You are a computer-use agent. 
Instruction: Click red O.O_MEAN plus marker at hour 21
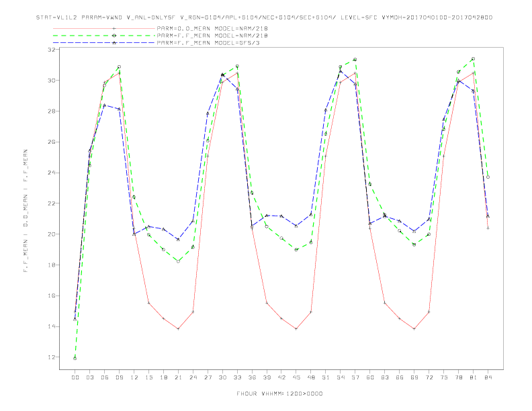click(178, 329)
